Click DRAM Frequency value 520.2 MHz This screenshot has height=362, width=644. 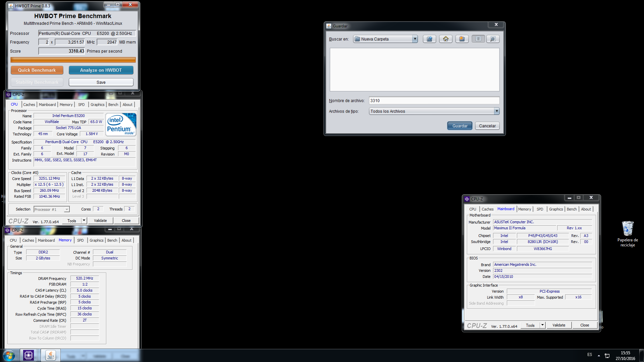[x=85, y=278]
